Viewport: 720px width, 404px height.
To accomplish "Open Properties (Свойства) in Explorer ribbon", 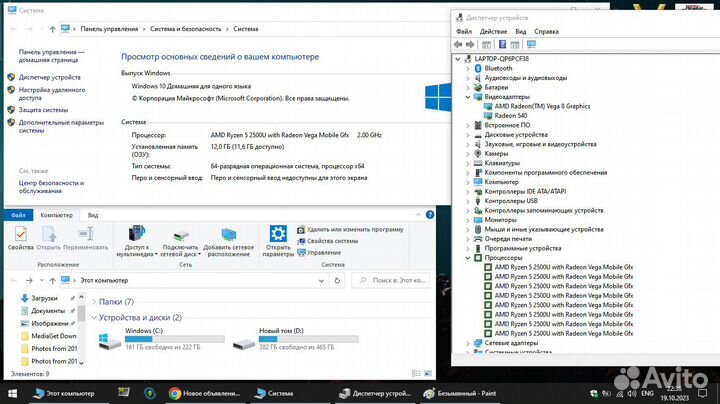I will 21,238.
